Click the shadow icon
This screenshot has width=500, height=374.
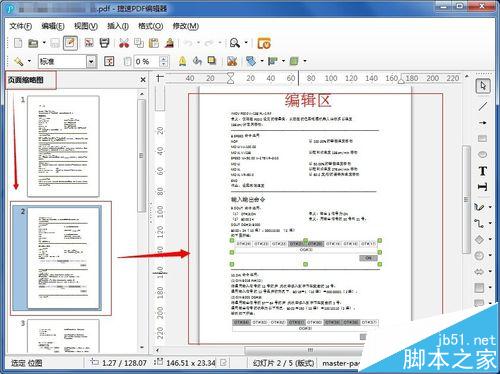click(x=212, y=61)
